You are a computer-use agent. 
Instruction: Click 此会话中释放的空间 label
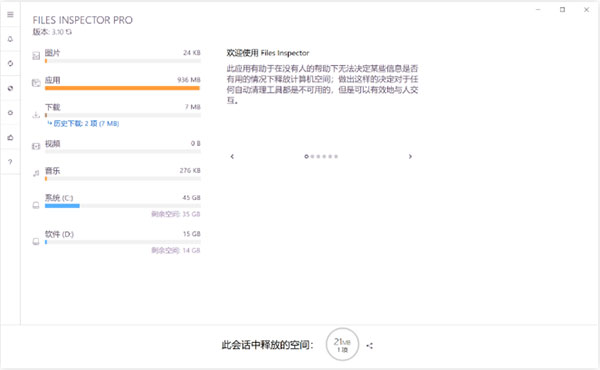(x=268, y=345)
